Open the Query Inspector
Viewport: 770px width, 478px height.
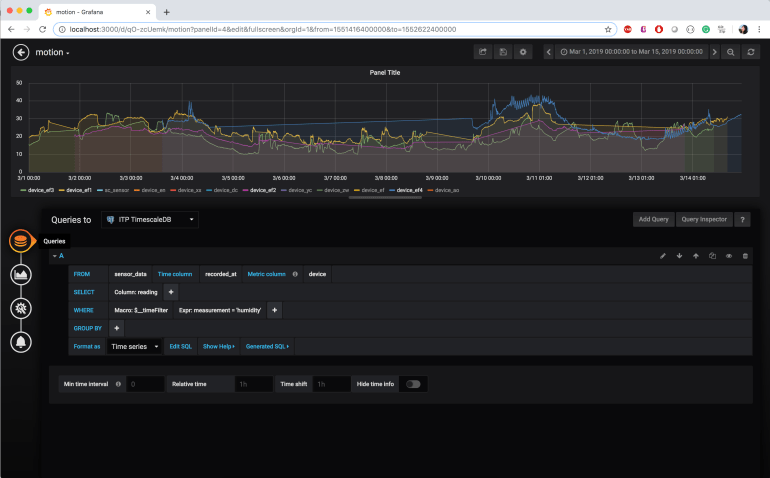coord(703,219)
